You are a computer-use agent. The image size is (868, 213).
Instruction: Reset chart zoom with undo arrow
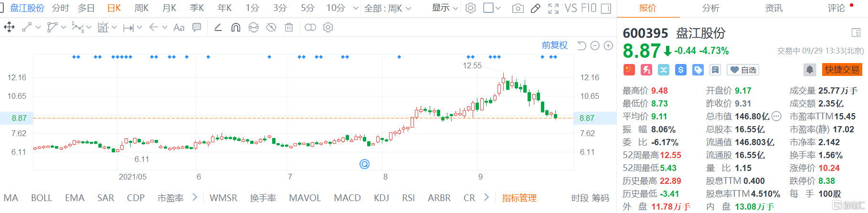coord(582,45)
